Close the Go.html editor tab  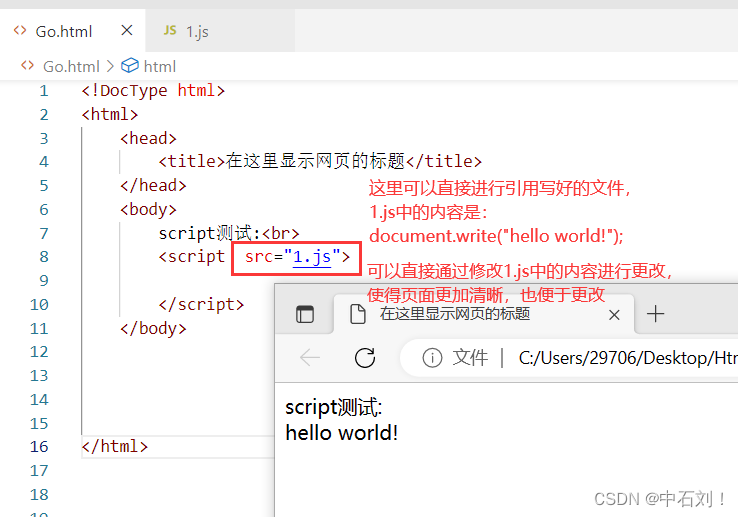coord(127,31)
